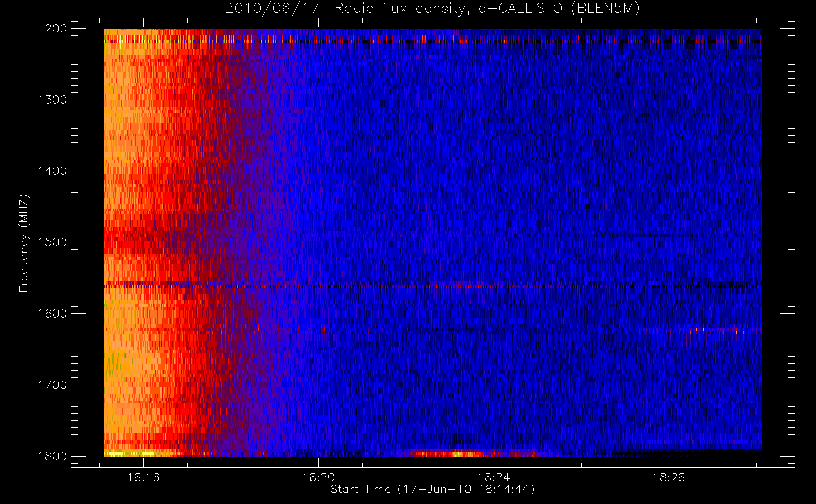
Task: Click the 18:16 time tick label
Action: coord(143,477)
